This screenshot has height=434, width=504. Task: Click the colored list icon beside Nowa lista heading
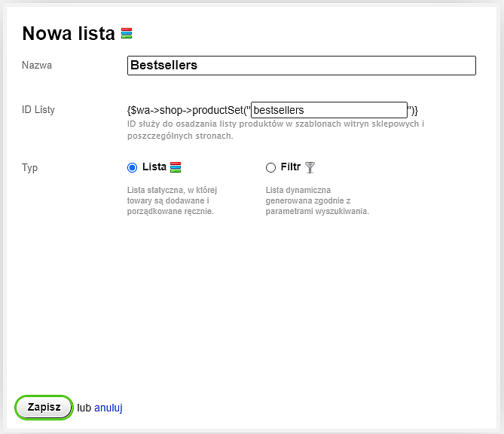click(127, 33)
